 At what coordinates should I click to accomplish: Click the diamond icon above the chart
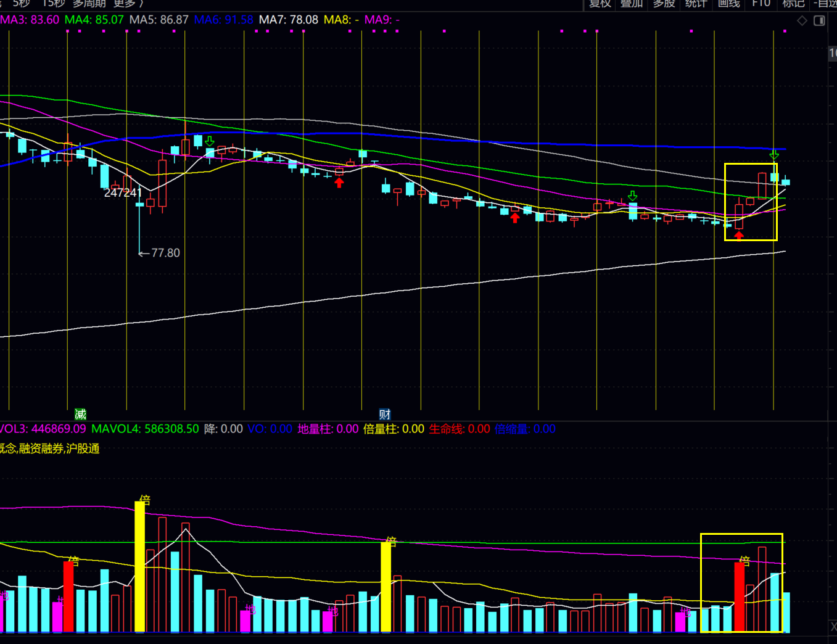click(802, 21)
